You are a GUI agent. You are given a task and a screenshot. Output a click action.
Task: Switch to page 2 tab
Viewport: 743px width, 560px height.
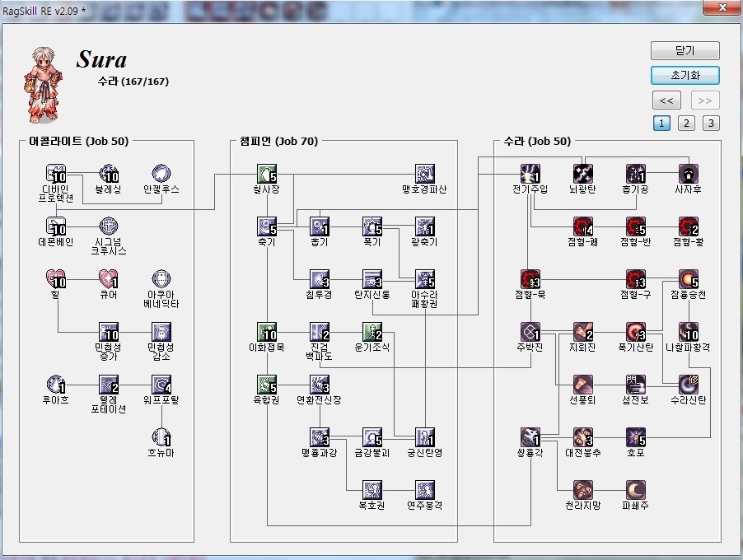[x=686, y=124]
